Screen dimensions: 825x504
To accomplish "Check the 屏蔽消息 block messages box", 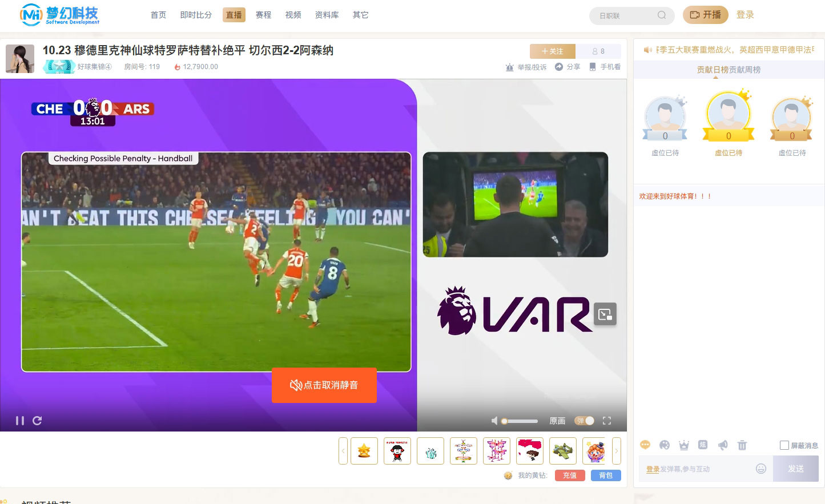I will point(784,445).
